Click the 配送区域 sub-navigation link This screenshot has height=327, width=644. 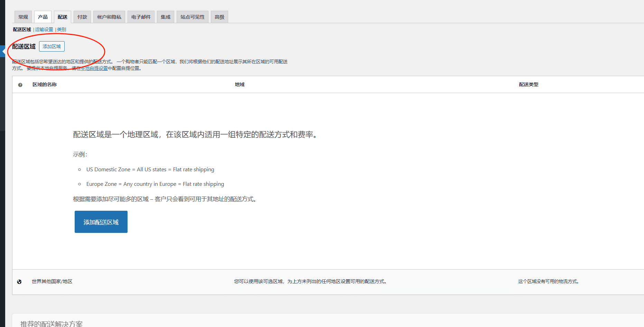coord(22,29)
